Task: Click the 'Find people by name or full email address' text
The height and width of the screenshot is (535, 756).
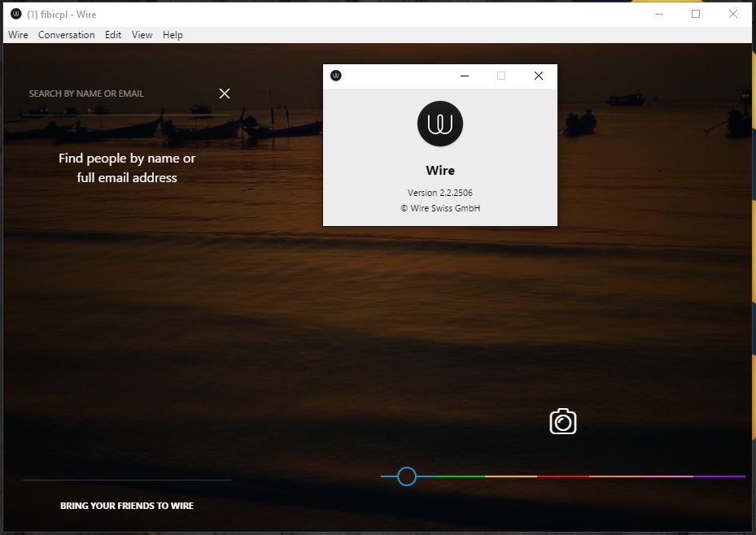Action: point(127,168)
